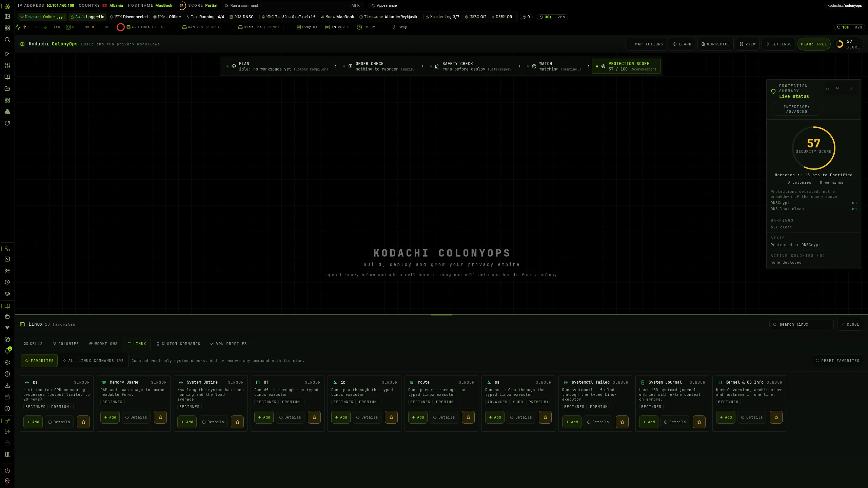
Task: Open Details for System Journal card
Action: (x=675, y=422)
